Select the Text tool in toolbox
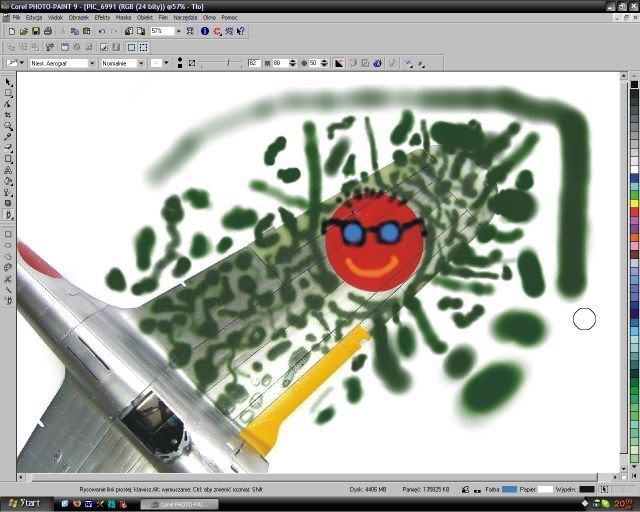 click(9, 170)
